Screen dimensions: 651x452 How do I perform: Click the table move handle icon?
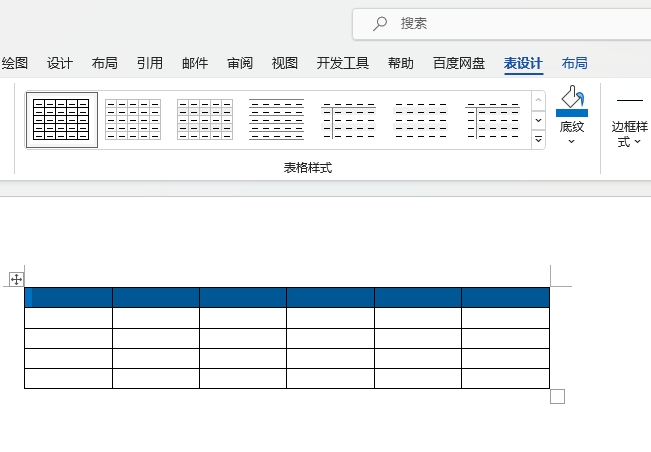[x=16, y=279]
